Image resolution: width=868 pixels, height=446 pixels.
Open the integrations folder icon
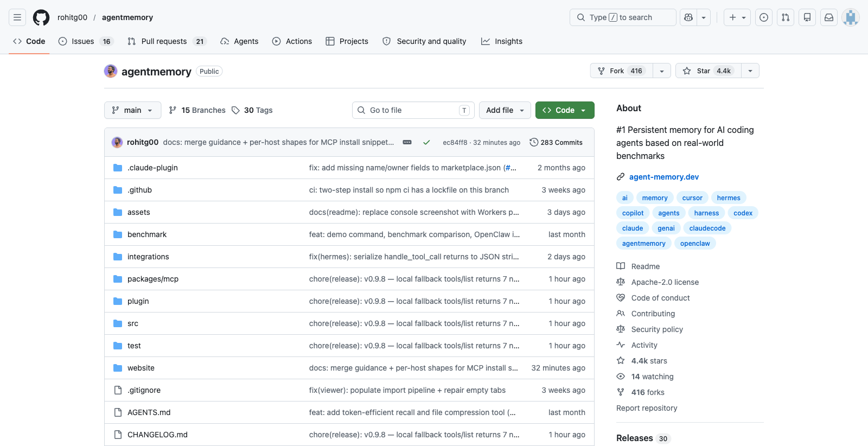click(118, 257)
